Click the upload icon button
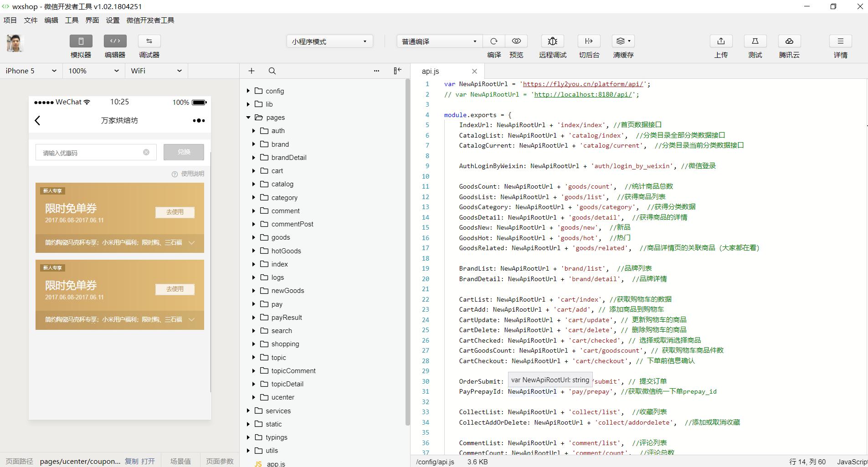The width and height of the screenshot is (868, 467). (721, 41)
